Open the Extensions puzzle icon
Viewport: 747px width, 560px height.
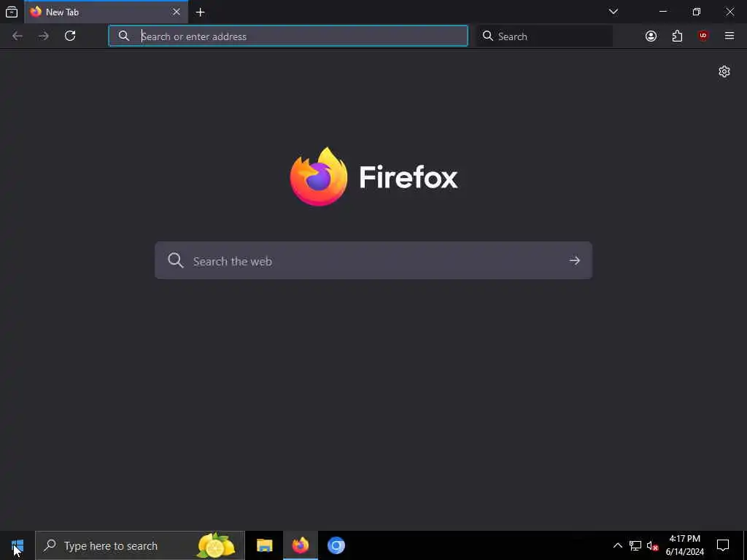click(x=677, y=36)
